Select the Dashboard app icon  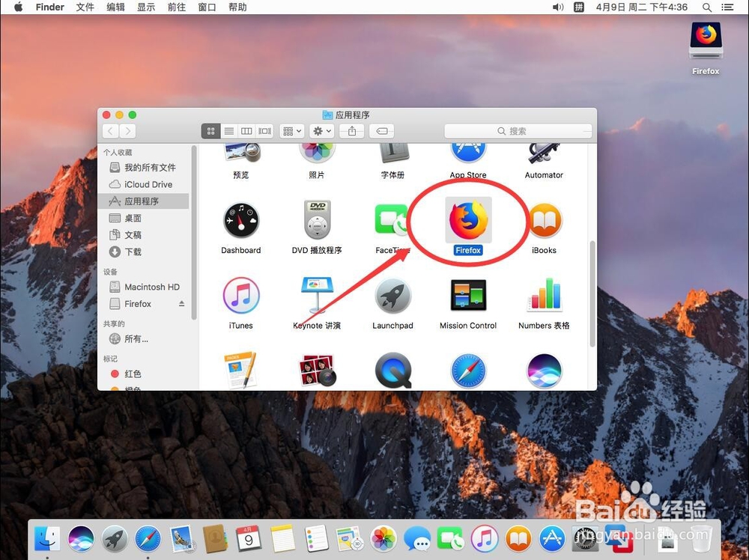(x=240, y=221)
